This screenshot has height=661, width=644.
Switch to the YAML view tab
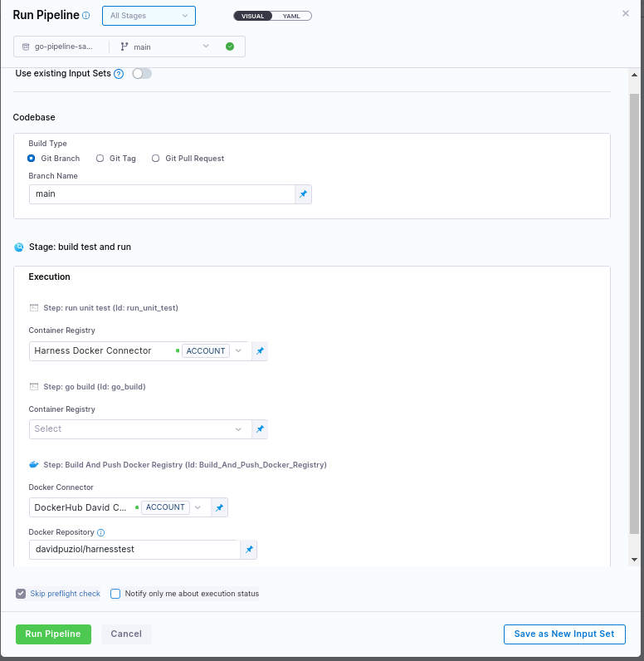click(x=291, y=16)
